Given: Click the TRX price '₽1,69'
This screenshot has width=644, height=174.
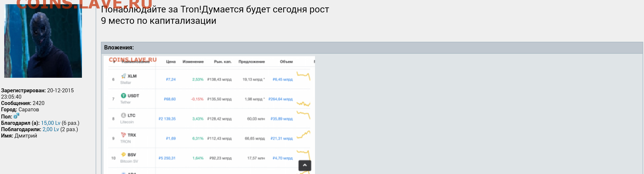Looking at the screenshot, I should coord(171,138).
